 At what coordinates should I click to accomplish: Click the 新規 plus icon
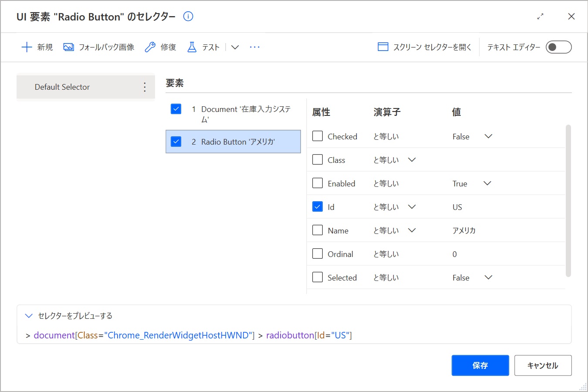27,47
